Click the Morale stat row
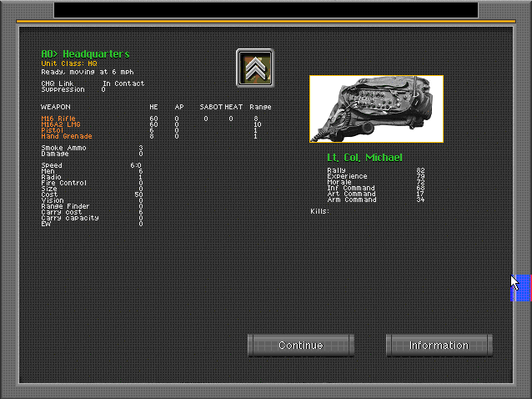Image resolution: width=532 pixels, height=399 pixels. point(375,182)
